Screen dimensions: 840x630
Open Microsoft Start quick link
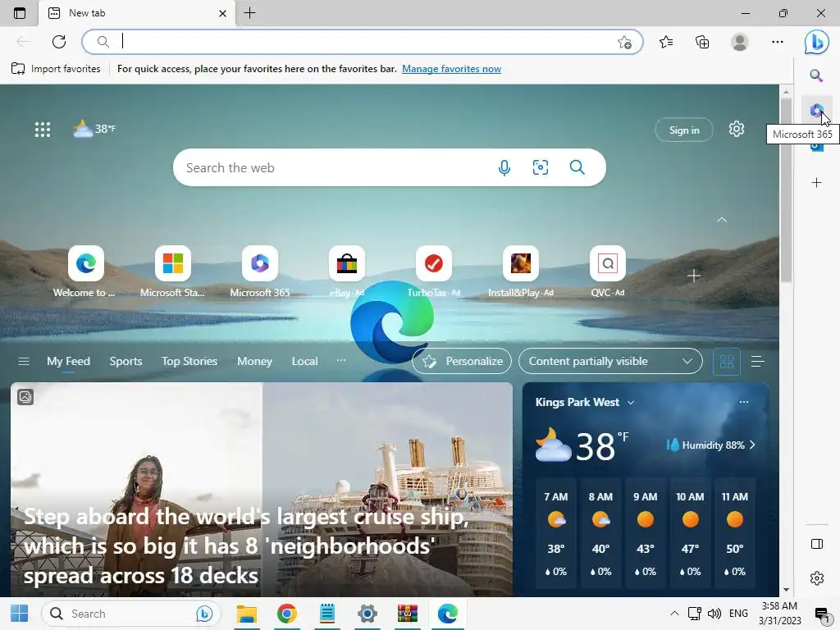point(172,272)
